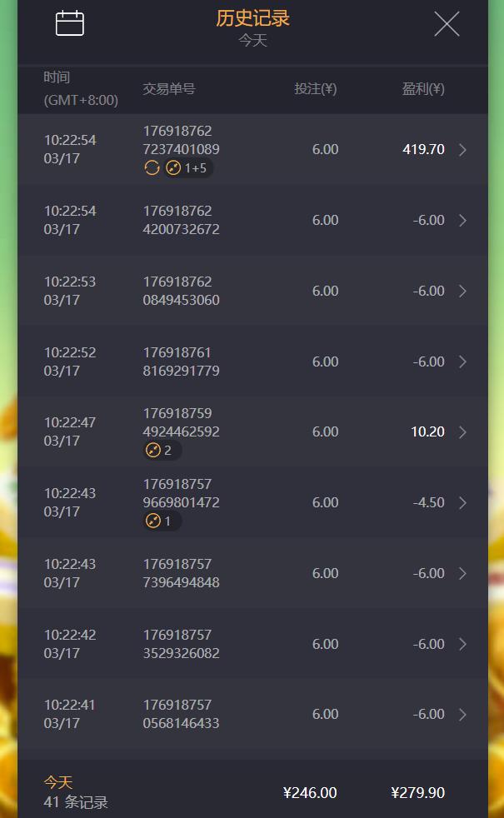Open chevron for the 10:22:42 record
Viewport: 504px width, 818px height.
(x=462, y=644)
